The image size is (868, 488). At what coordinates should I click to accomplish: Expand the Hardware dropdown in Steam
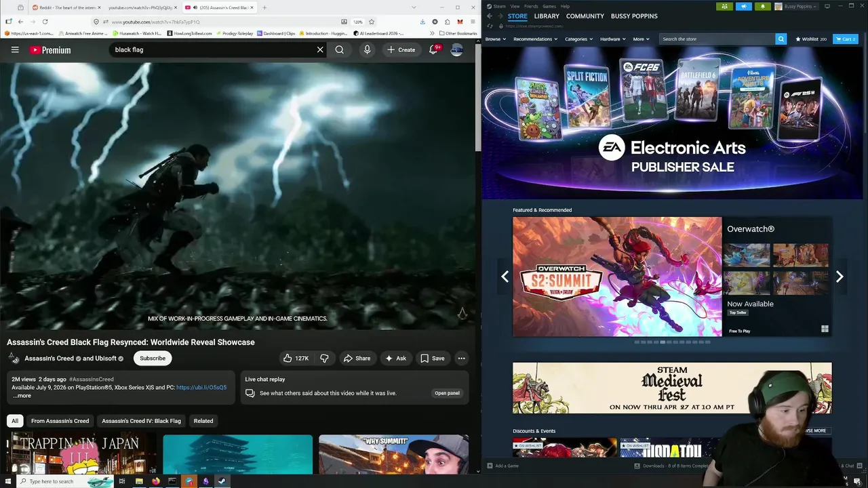point(612,39)
